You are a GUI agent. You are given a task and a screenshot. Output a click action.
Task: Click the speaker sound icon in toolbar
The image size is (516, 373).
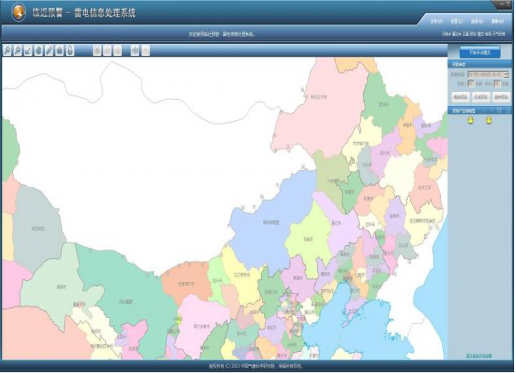[x=135, y=50]
